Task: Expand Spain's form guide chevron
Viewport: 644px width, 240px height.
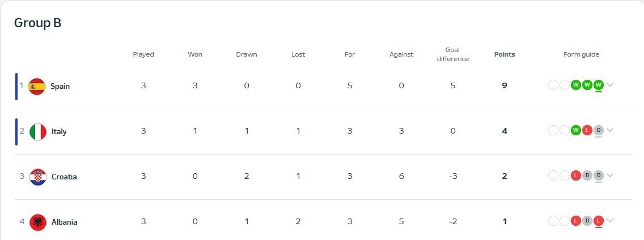Action: pos(610,85)
